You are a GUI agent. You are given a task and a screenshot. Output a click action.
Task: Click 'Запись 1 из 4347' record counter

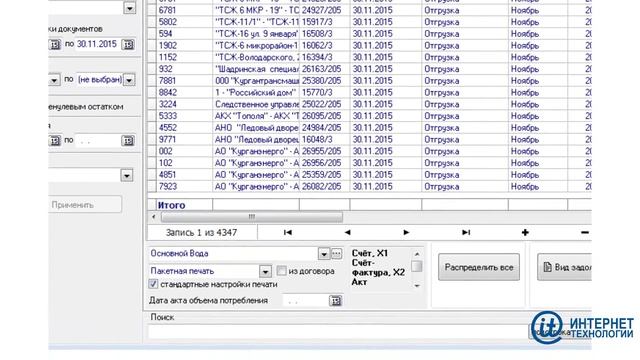click(201, 233)
